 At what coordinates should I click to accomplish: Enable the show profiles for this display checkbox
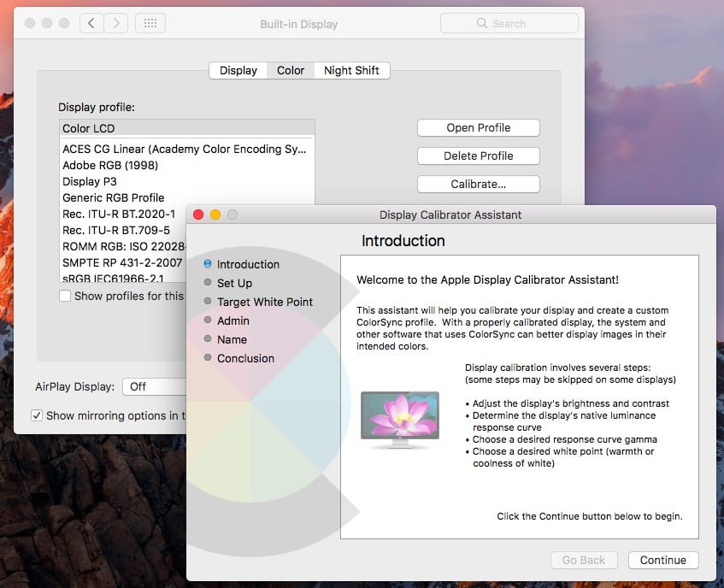pos(64,296)
